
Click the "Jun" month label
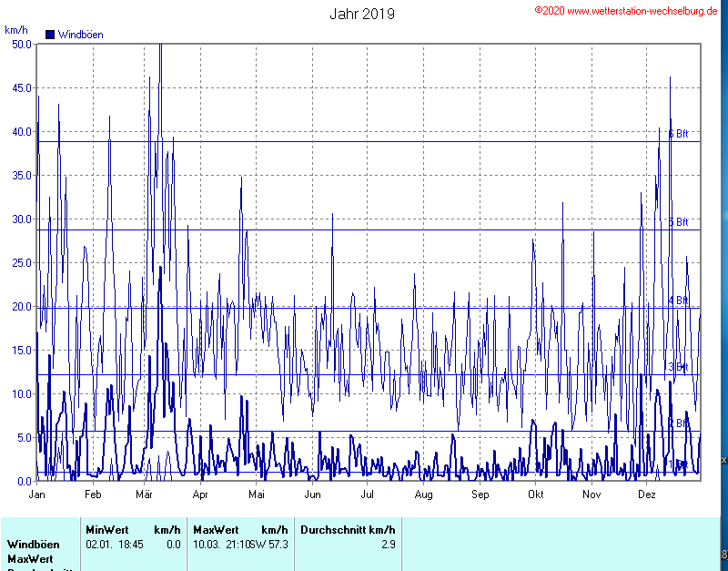pyautogui.click(x=312, y=495)
